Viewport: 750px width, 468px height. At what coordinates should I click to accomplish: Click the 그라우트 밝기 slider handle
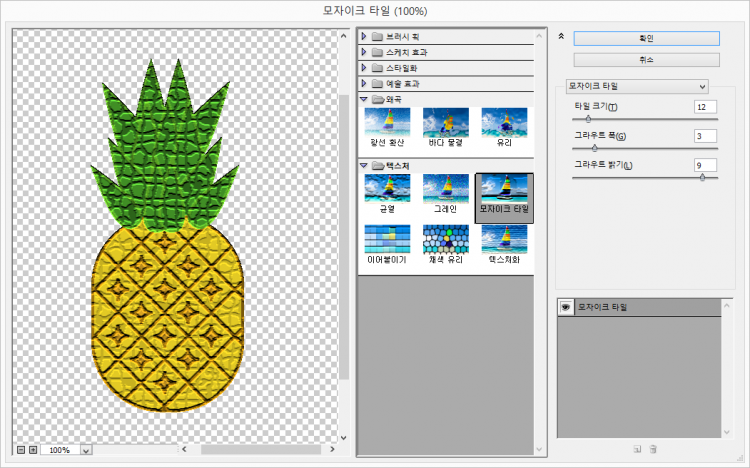702,176
